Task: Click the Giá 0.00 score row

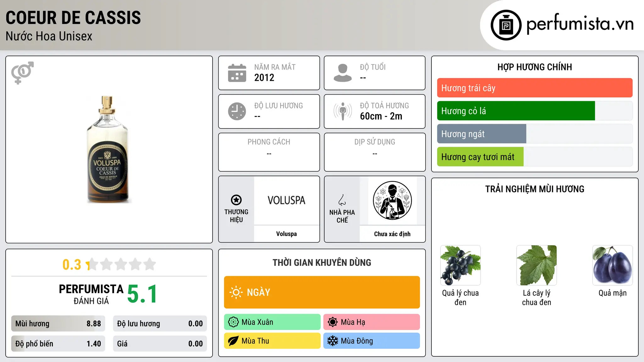Action: coord(160,344)
